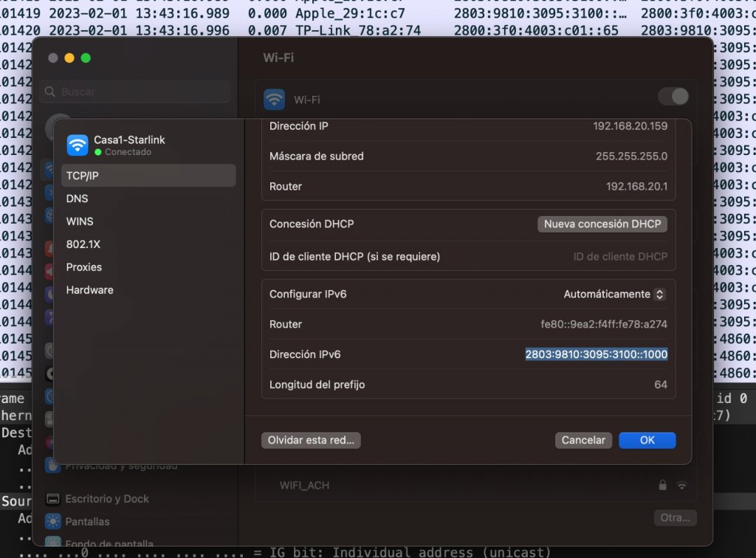Screen dimensions: 756x558
Task: Click the Escritorio y Dock icon
Action: tap(52, 499)
